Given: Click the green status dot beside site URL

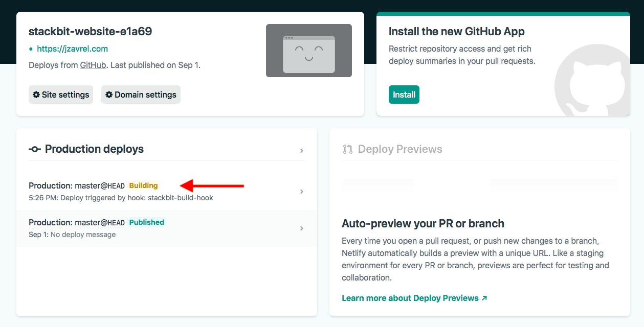Looking at the screenshot, I should 31,49.
